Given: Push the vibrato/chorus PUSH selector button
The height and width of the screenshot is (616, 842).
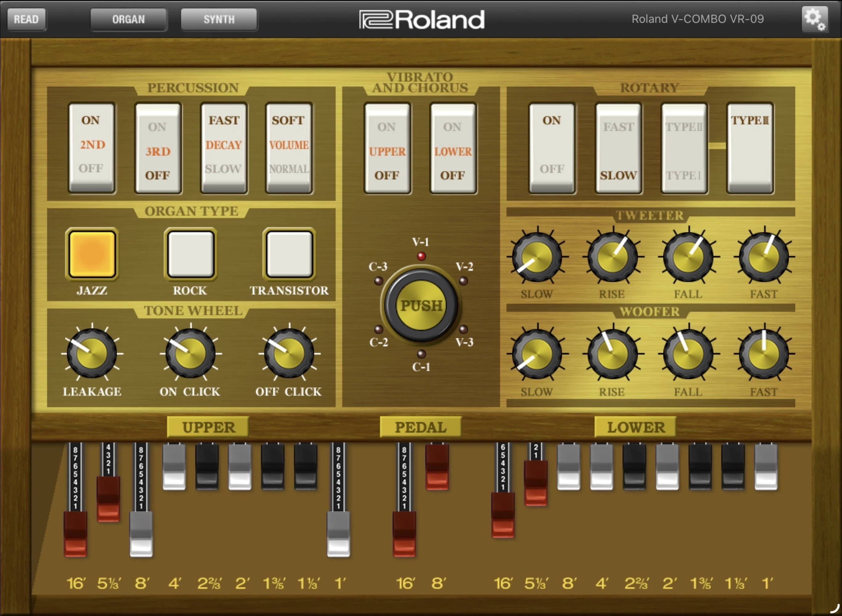Looking at the screenshot, I should tap(421, 305).
